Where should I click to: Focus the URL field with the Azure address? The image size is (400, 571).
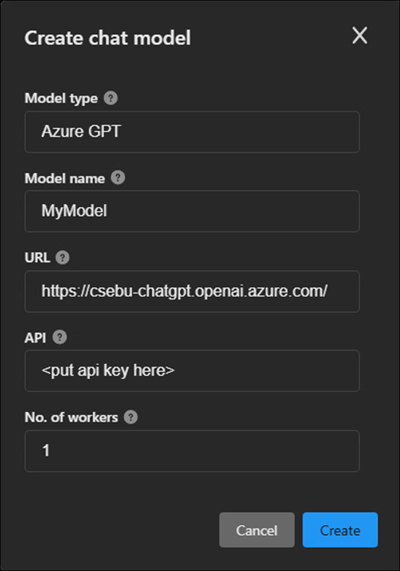(192, 291)
